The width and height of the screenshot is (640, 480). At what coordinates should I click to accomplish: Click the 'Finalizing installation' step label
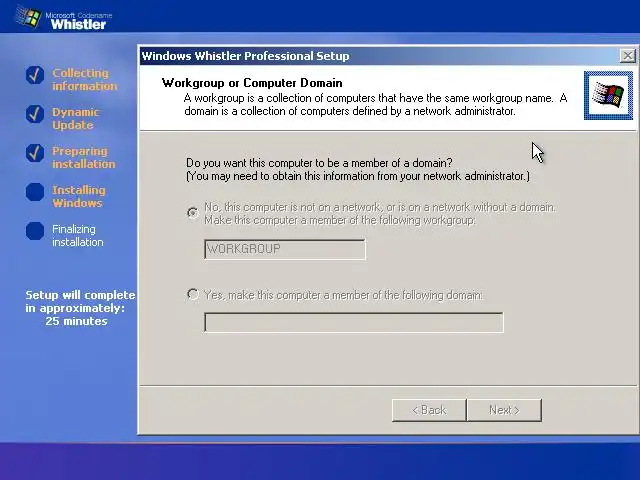(x=78, y=236)
